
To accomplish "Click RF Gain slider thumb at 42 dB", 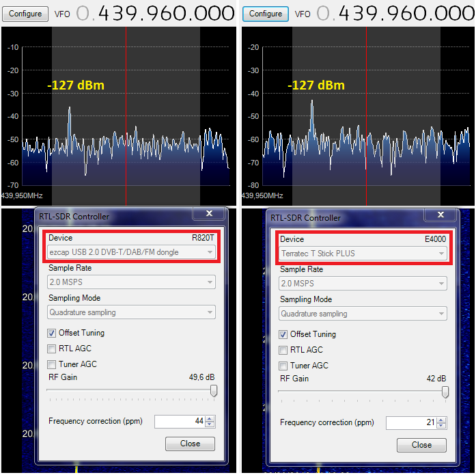I will (445, 392).
